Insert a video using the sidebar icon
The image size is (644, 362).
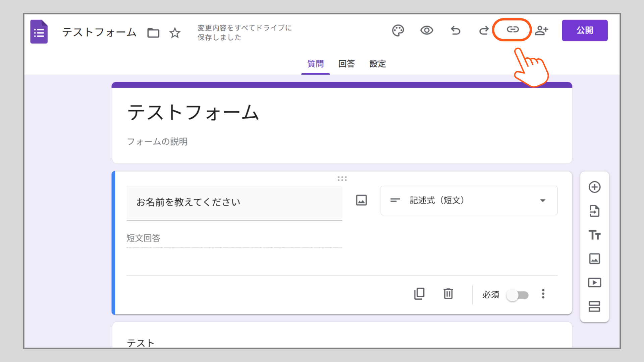pyautogui.click(x=594, y=283)
